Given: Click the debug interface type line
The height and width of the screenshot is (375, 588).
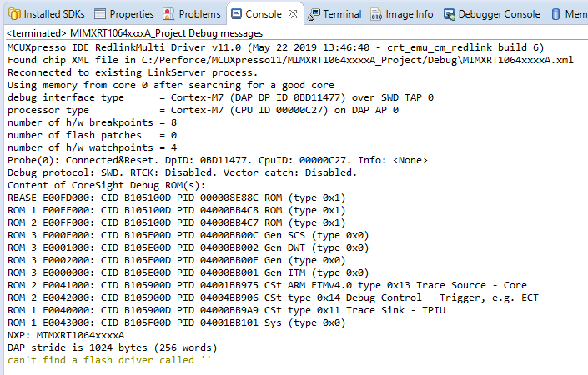Looking at the screenshot, I should pyautogui.click(x=220, y=97).
